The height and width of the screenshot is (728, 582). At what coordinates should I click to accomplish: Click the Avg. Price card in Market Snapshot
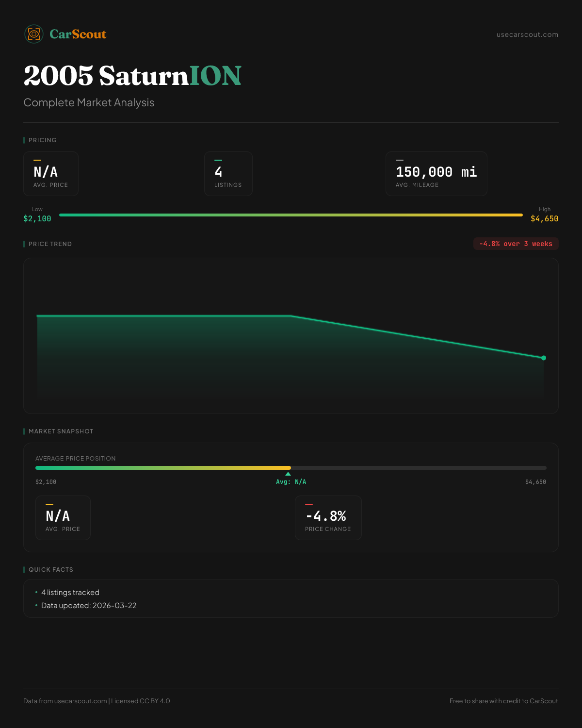click(63, 518)
